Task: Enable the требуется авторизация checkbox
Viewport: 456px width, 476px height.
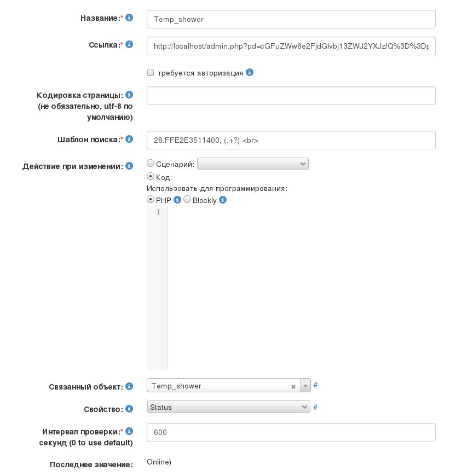Action: [x=151, y=73]
